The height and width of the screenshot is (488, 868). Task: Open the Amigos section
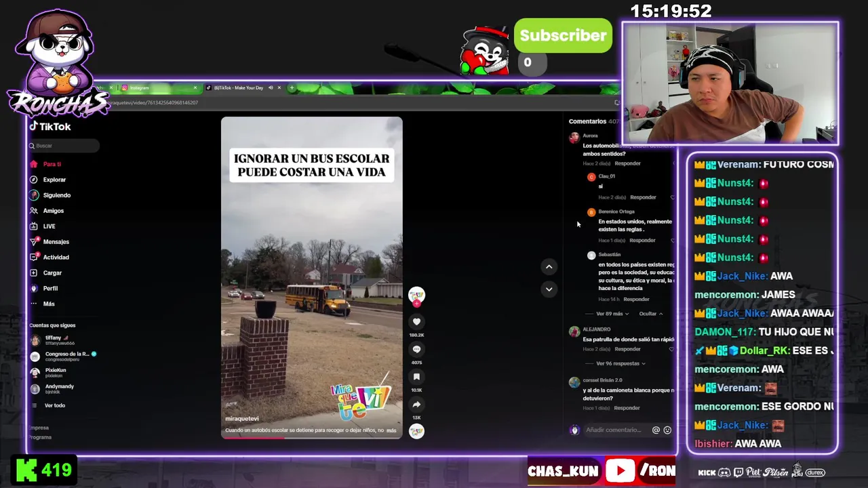(x=47, y=211)
